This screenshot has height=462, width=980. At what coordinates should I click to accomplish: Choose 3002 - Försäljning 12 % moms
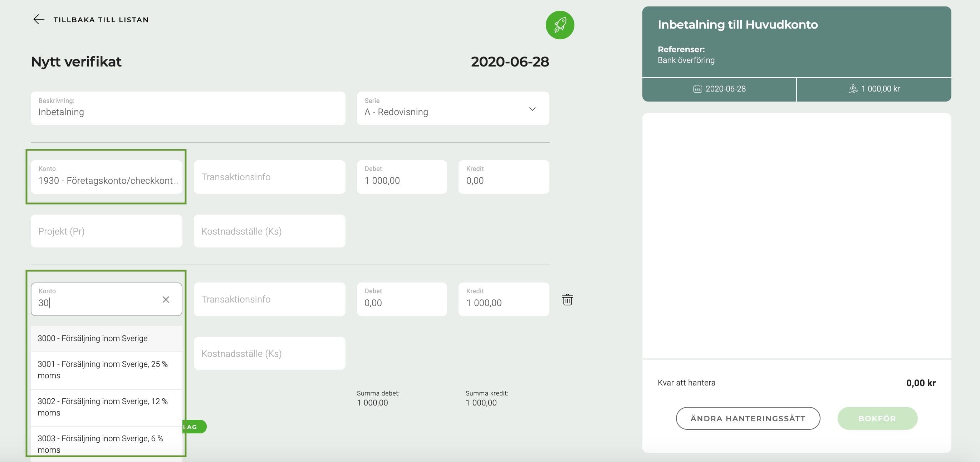pos(107,407)
